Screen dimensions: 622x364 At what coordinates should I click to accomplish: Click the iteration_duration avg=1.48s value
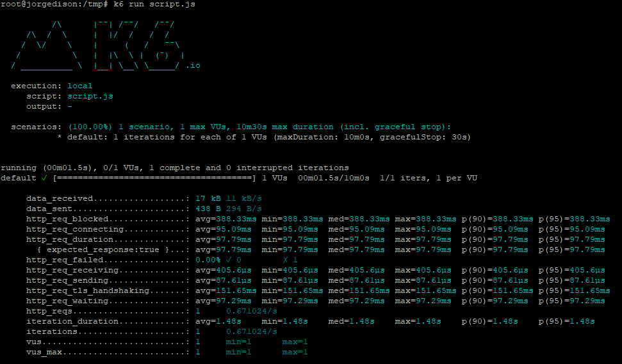coord(218,321)
